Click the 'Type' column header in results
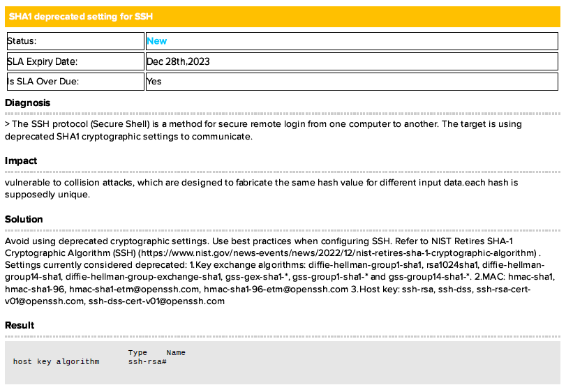566x392 pixels. 137,352
